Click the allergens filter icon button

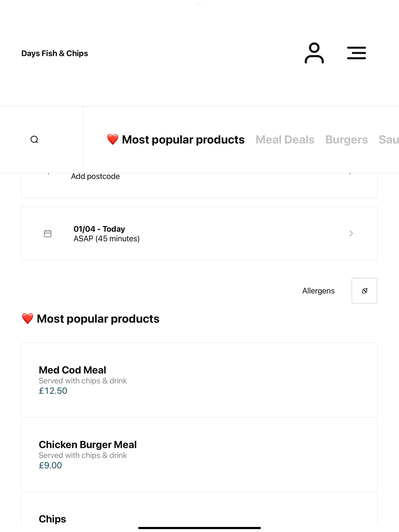364,291
